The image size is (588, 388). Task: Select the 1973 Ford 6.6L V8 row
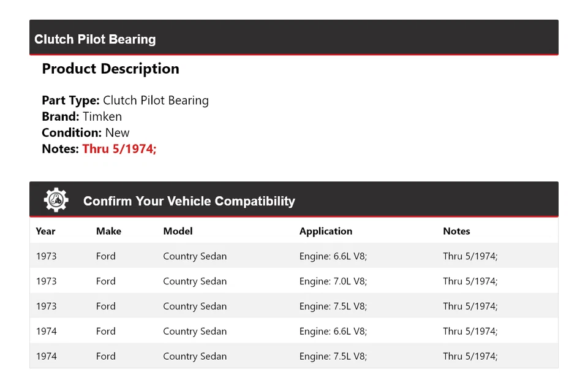[x=294, y=256]
